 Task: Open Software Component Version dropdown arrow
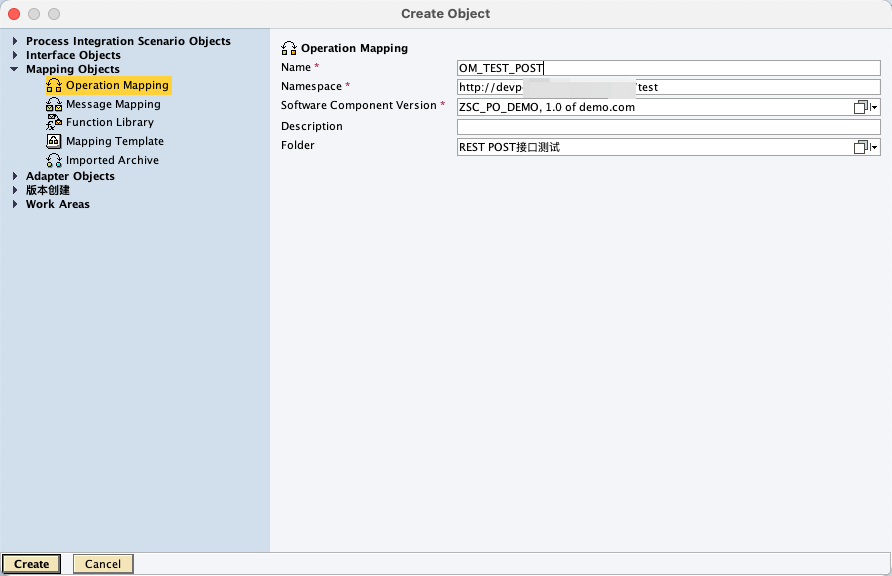pyautogui.click(x=874, y=107)
